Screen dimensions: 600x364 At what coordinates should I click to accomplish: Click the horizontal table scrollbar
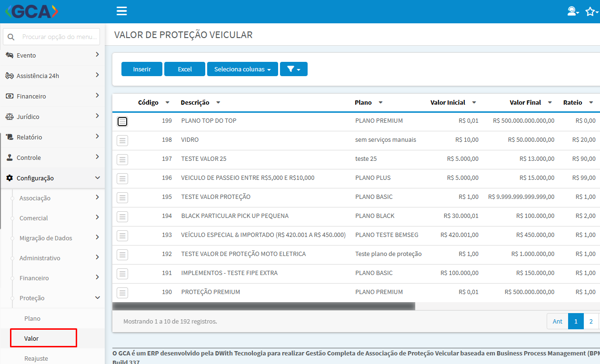coord(264,306)
